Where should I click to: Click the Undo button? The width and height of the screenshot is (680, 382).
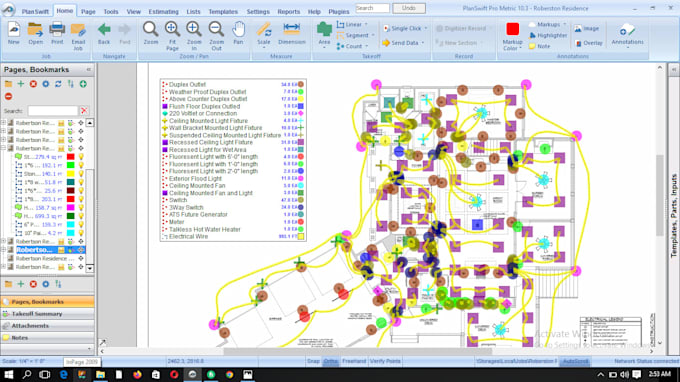pyautogui.click(x=409, y=8)
